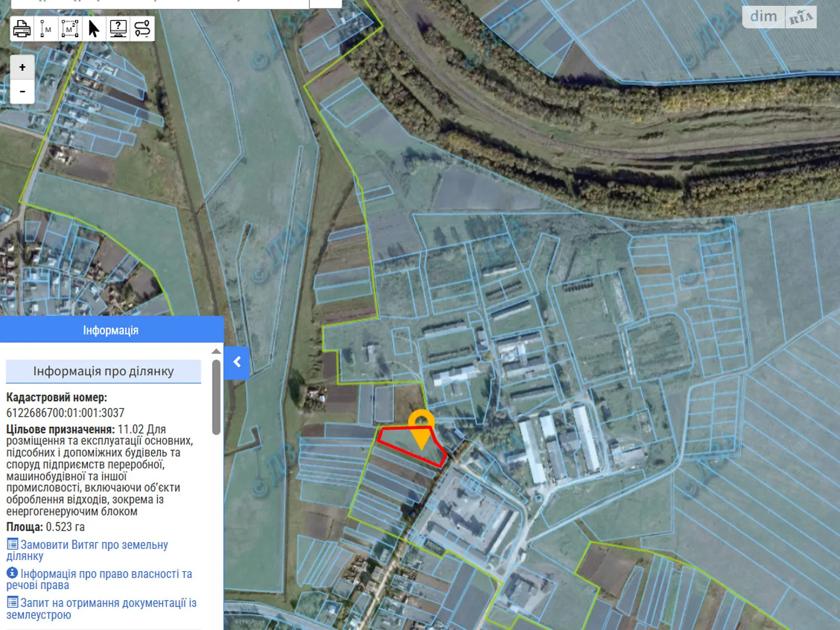The height and width of the screenshot is (630, 840).
Task: Open Замовити Витяг про земельну ділянку link
Action: point(87,550)
